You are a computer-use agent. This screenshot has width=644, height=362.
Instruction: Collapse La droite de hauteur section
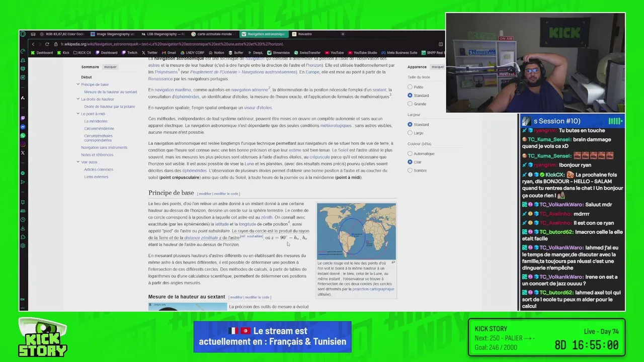click(78, 99)
